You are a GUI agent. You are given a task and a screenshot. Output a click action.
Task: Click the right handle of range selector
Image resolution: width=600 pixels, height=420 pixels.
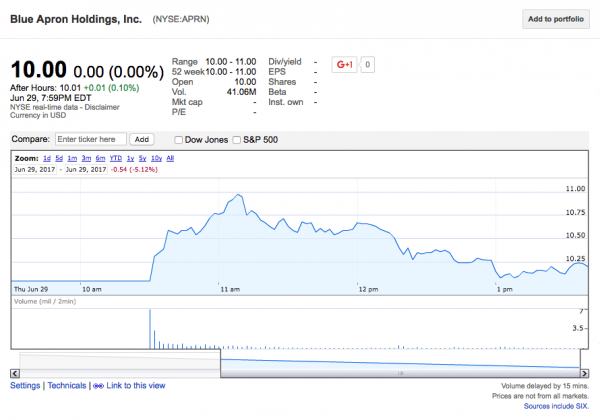(580, 360)
